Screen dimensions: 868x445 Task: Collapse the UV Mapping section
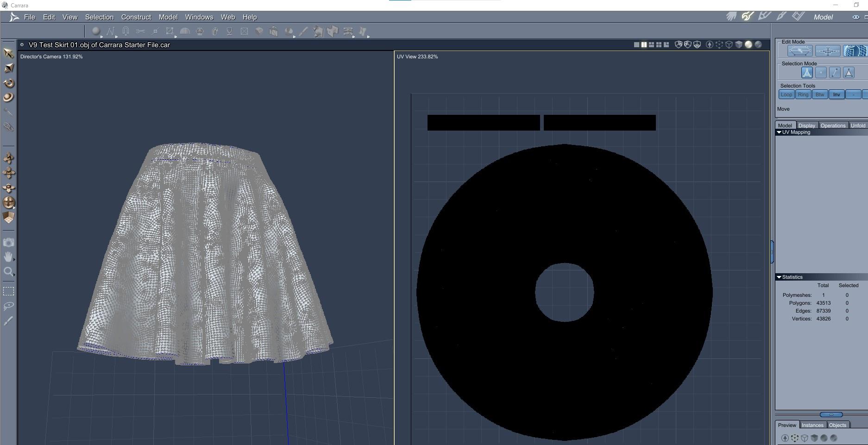(x=779, y=132)
